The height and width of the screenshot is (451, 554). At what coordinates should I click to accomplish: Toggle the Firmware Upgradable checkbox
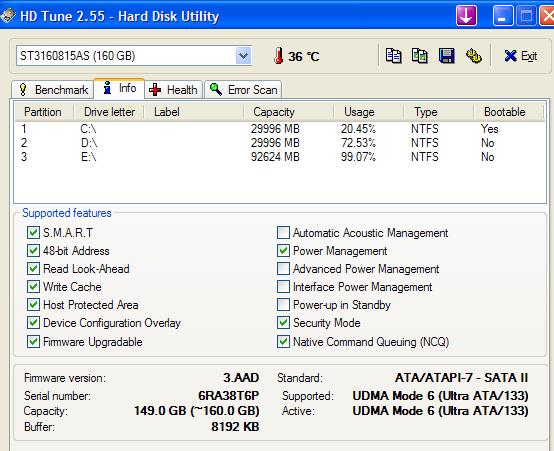click(x=33, y=341)
